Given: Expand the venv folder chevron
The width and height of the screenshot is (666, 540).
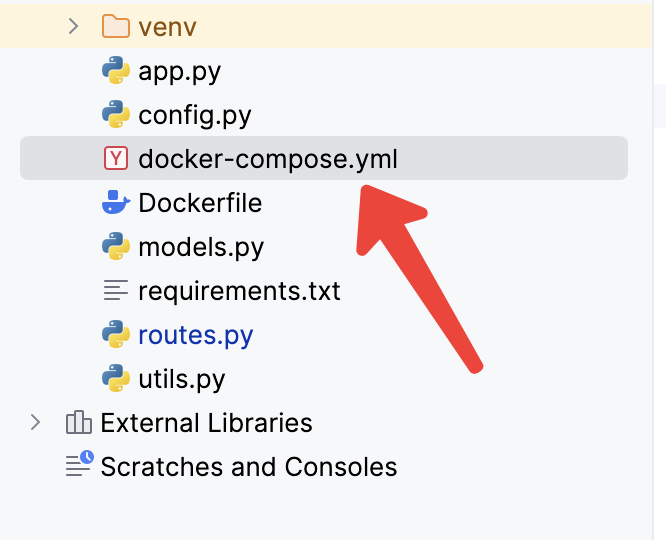Looking at the screenshot, I should [73, 26].
